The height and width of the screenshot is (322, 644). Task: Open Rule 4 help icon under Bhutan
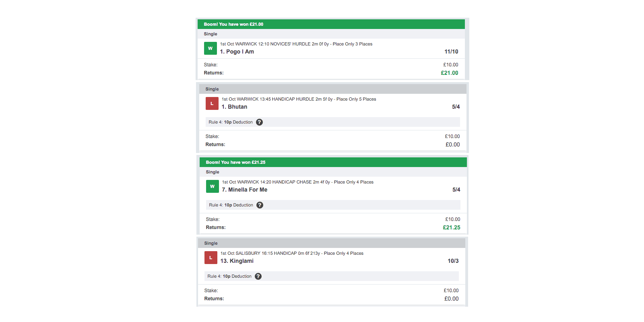click(x=260, y=122)
